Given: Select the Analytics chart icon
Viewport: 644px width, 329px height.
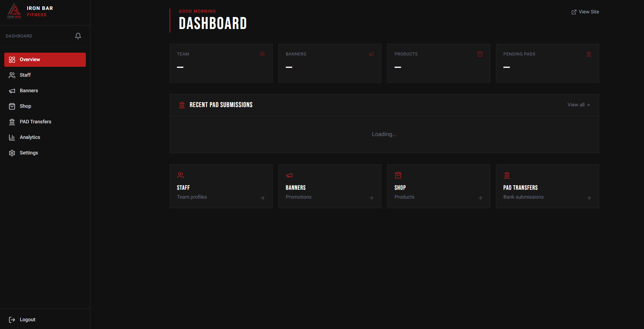Looking at the screenshot, I should 12,137.
